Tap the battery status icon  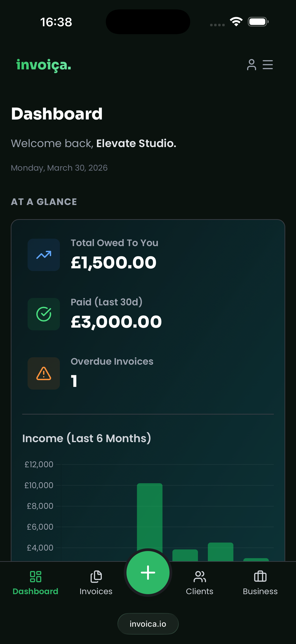coord(258,22)
